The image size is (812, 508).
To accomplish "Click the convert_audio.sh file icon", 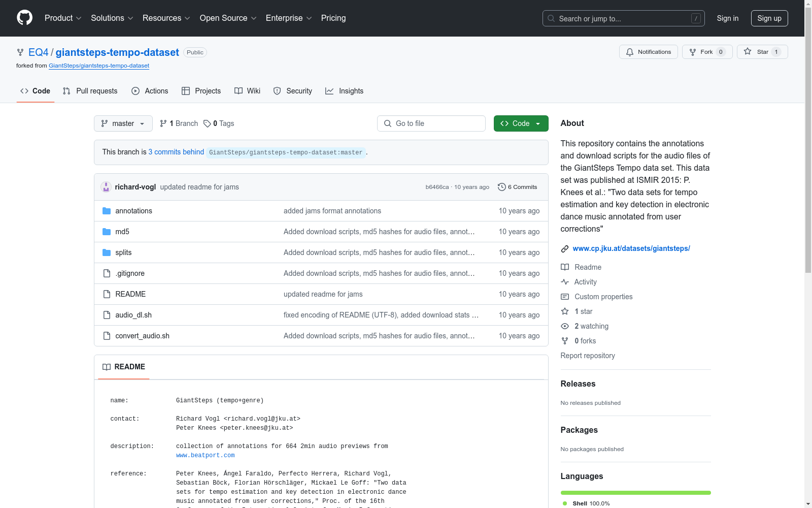I will (107, 336).
